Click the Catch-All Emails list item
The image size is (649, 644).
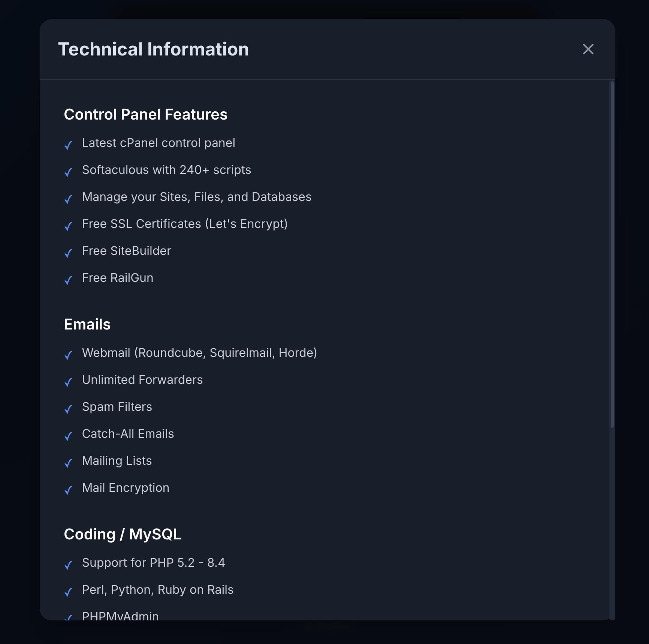[128, 434]
